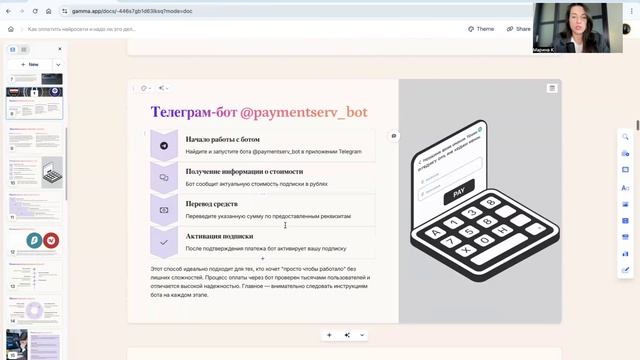Click the closing paragraph below steps
The image size is (640, 360).
tap(260, 282)
